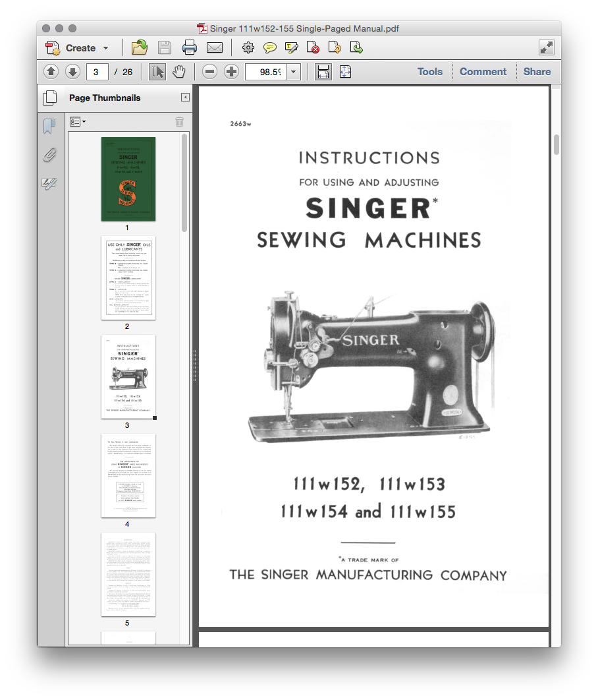Open the Print dialog

(x=190, y=47)
